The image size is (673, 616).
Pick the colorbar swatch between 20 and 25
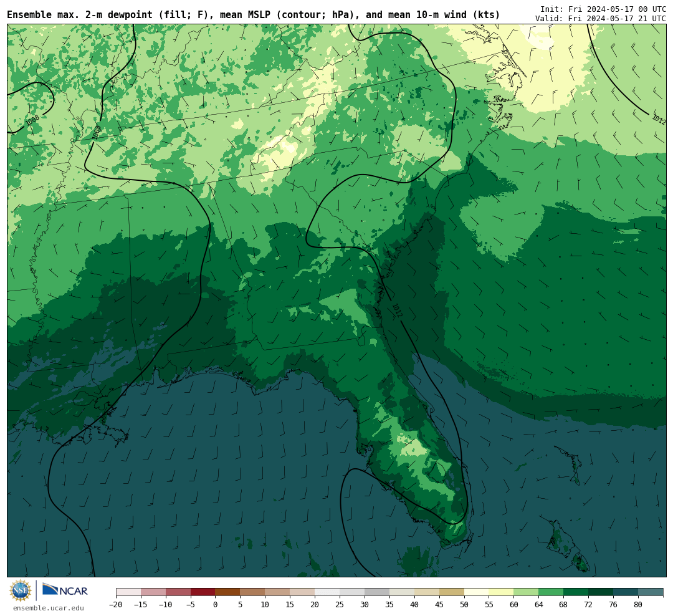328,592
